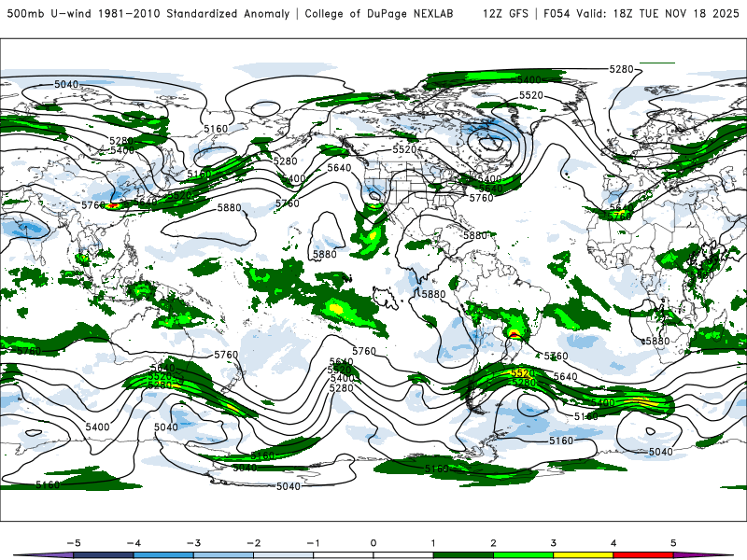Click the 5880 contour label near Hawaii
Image resolution: width=747 pixels, height=560 pixels.
tap(324, 255)
